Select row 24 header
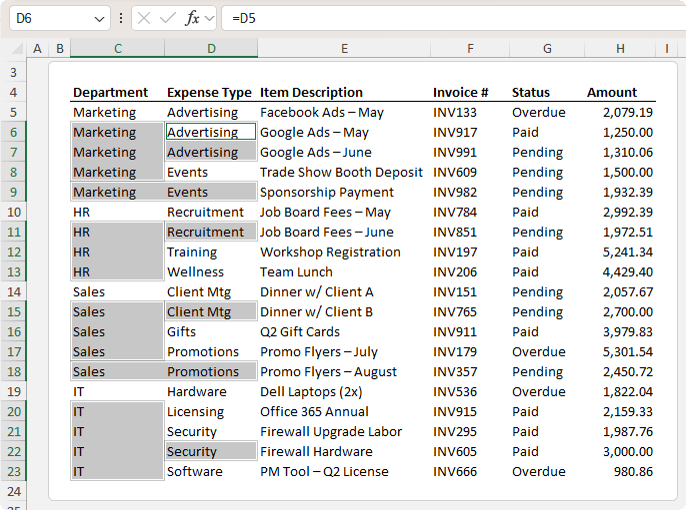 coord(13,491)
